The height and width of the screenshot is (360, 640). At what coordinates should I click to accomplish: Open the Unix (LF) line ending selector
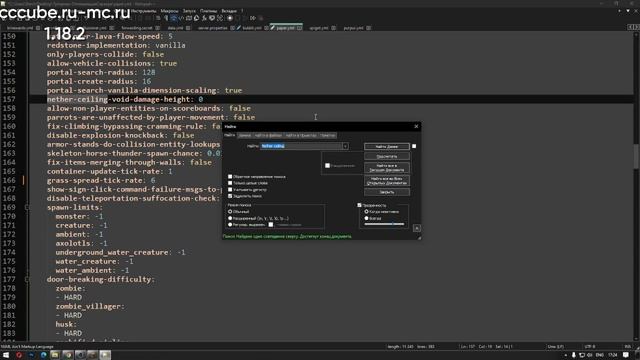coord(555,347)
